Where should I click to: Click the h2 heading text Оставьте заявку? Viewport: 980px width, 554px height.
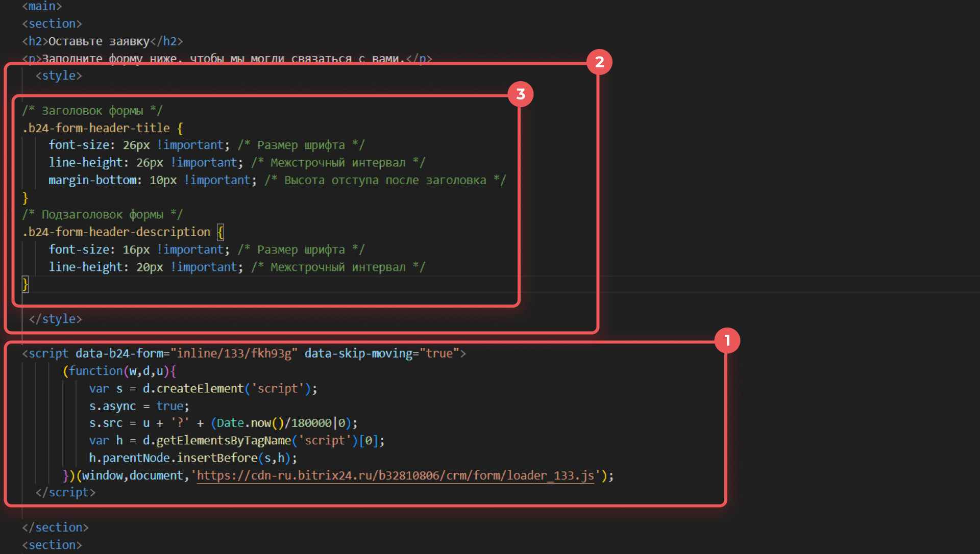[99, 41]
